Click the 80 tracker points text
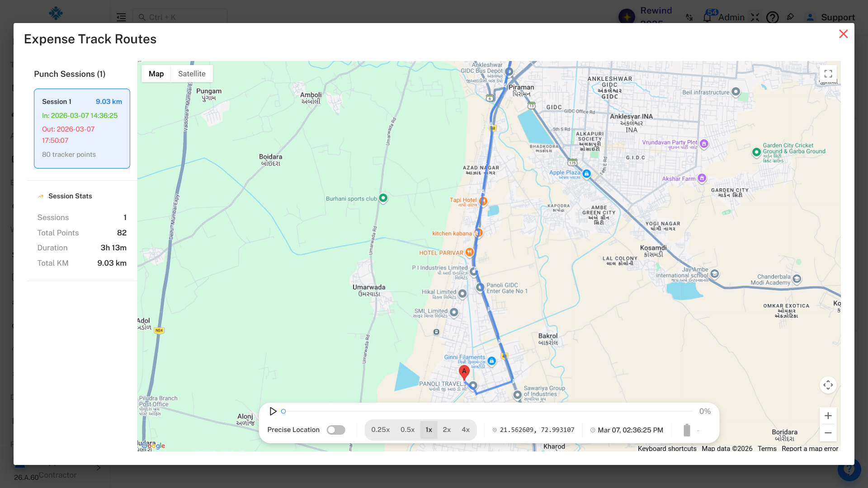This screenshot has height=488, width=868. [x=69, y=155]
